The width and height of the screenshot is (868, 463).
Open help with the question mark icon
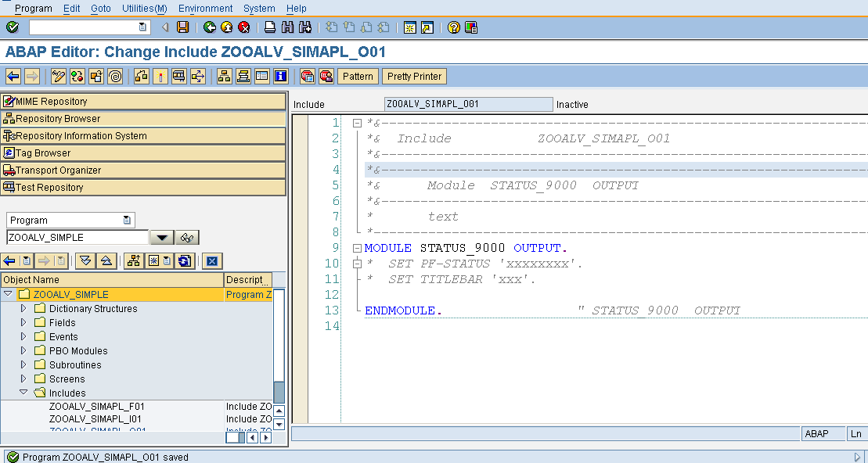tap(452, 26)
